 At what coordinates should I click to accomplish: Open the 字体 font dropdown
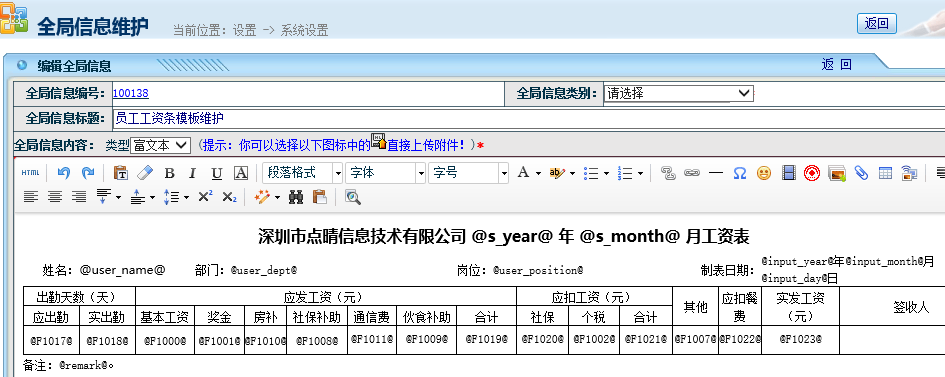(386, 173)
